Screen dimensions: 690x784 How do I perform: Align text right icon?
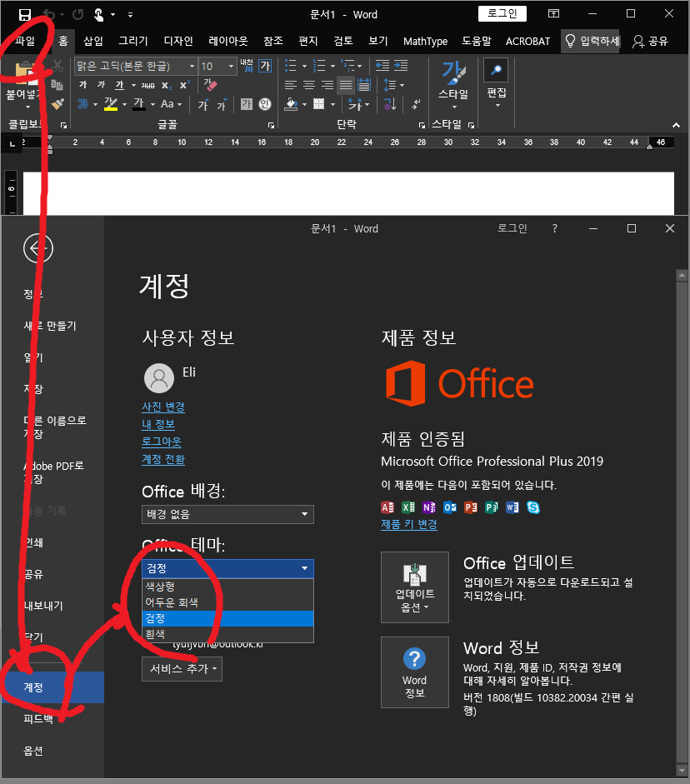(x=327, y=85)
